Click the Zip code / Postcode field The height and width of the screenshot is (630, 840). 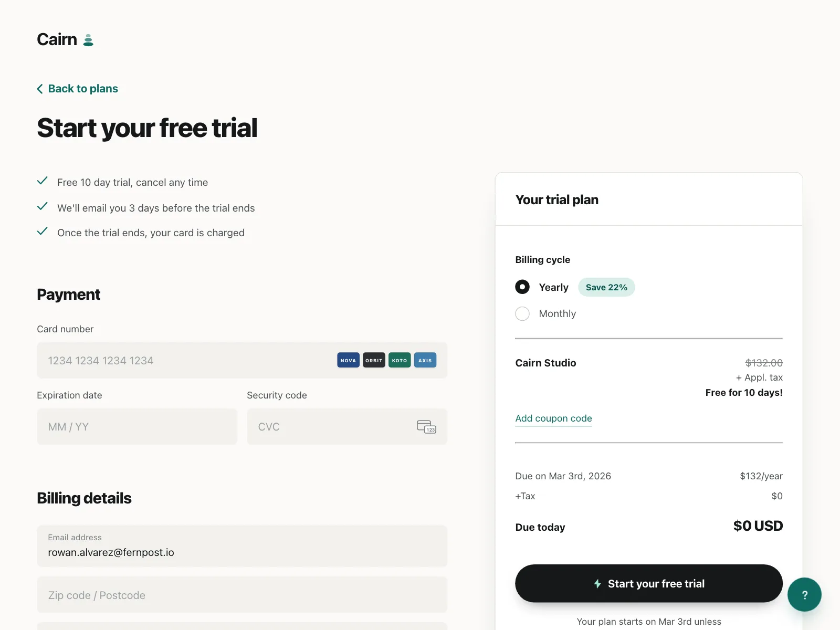click(x=242, y=595)
